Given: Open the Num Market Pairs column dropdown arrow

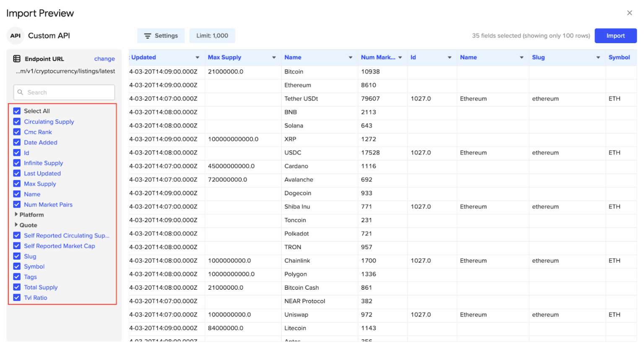Looking at the screenshot, I should click(400, 57).
